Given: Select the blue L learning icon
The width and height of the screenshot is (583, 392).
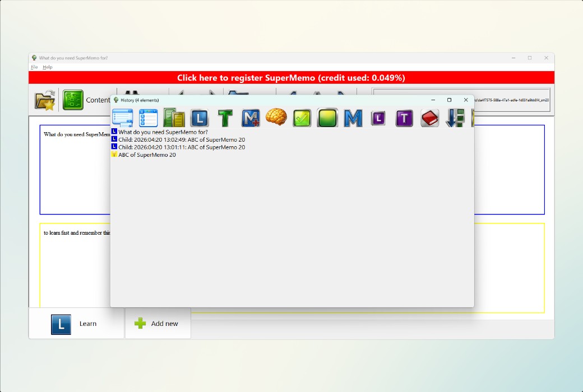Looking at the screenshot, I should 200,118.
